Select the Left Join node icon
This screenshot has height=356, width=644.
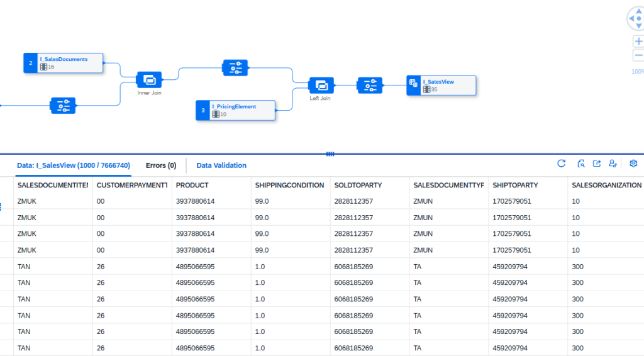(x=321, y=86)
